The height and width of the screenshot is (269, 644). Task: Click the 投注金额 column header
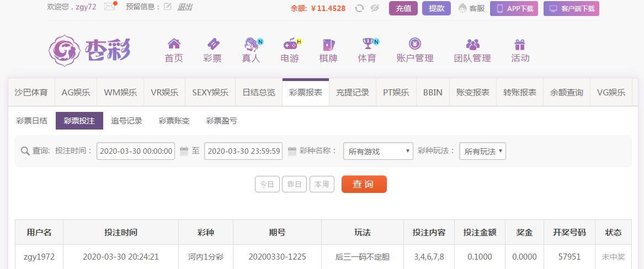[x=480, y=233]
